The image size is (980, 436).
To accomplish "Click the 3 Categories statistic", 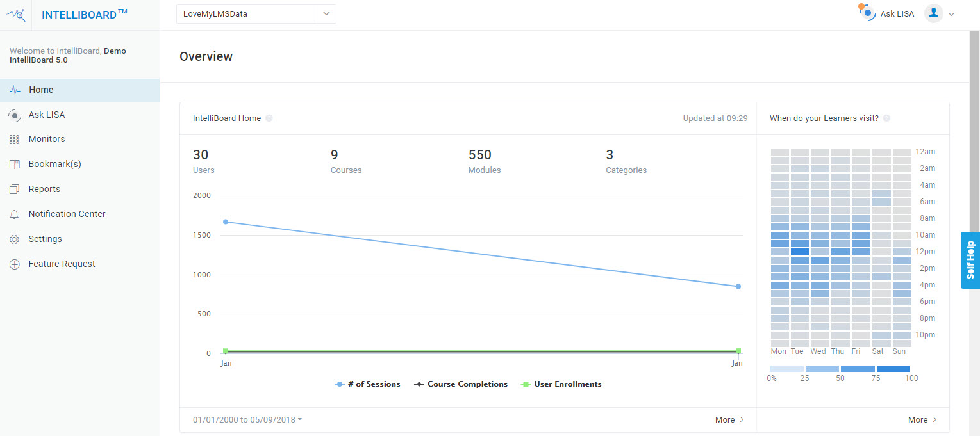I will [x=626, y=161].
